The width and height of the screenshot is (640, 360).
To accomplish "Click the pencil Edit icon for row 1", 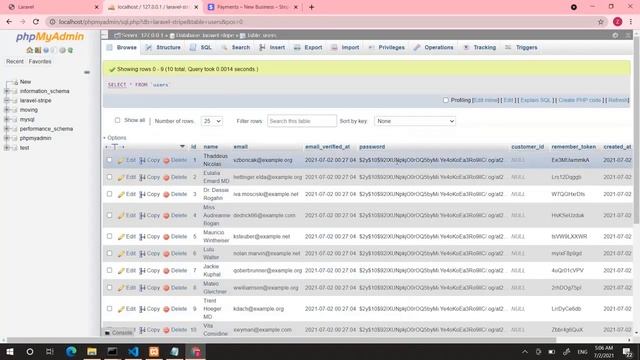I will point(121,160).
